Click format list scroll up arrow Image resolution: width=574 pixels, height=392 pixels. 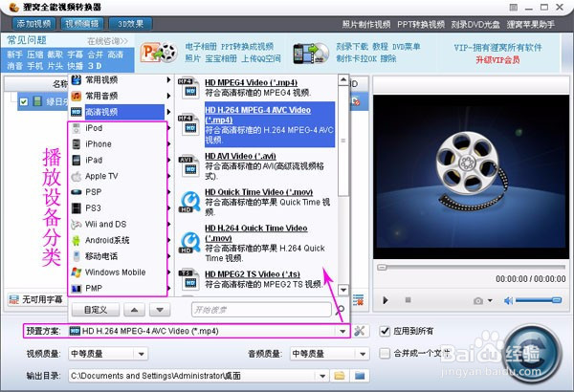tap(343, 79)
